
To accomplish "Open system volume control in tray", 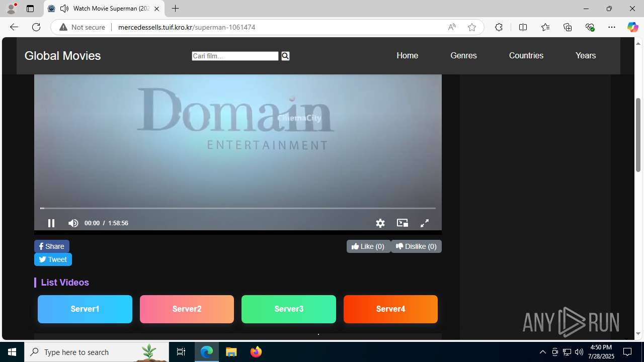I will (579, 352).
